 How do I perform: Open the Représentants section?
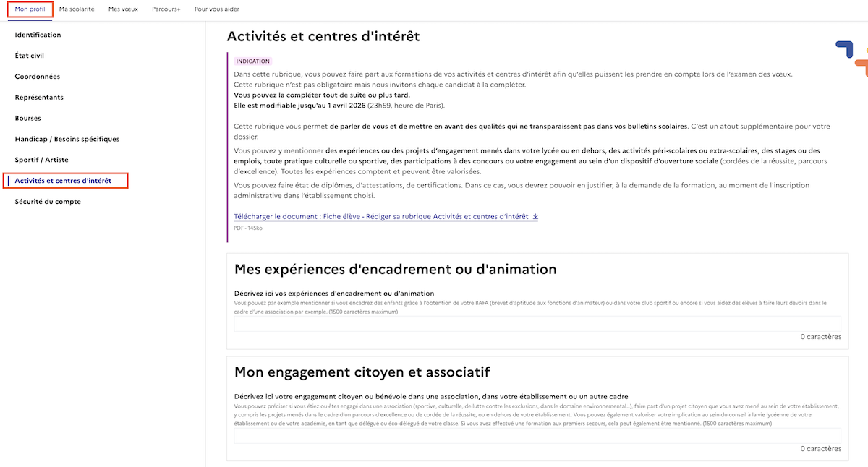click(x=39, y=96)
